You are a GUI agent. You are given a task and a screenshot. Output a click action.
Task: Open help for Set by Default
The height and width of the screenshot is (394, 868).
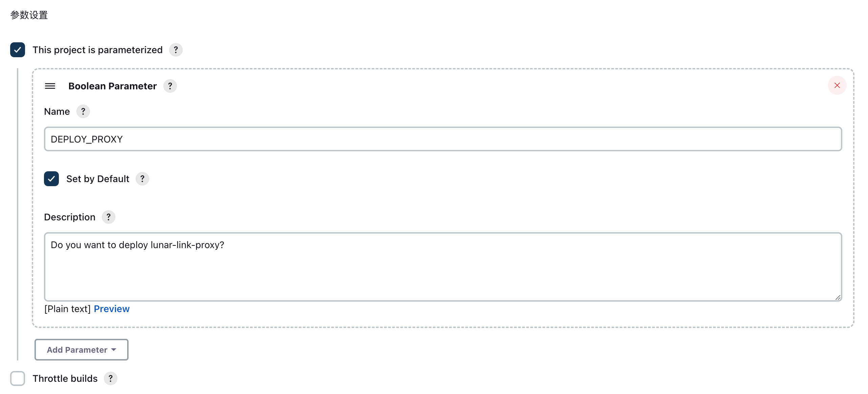tap(142, 179)
